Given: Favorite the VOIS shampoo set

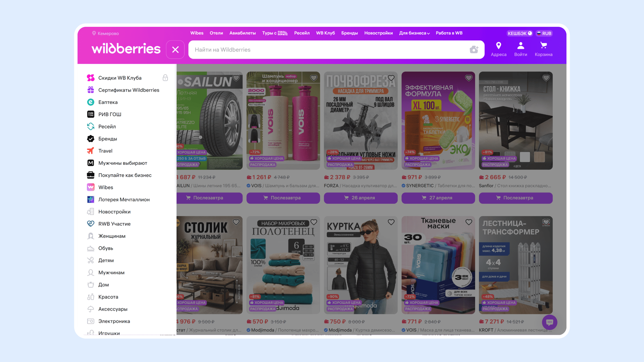Looking at the screenshot, I should click(314, 78).
